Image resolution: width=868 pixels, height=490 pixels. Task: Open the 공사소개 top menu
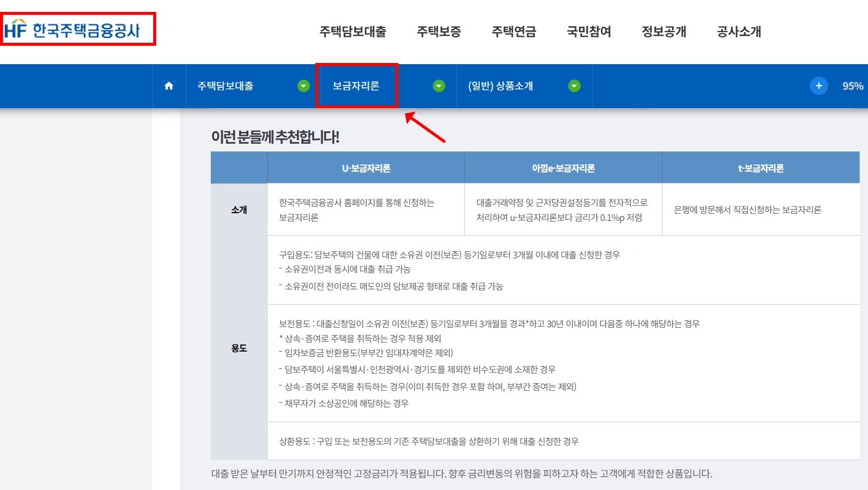pyautogui.click(x=739, y=31)
